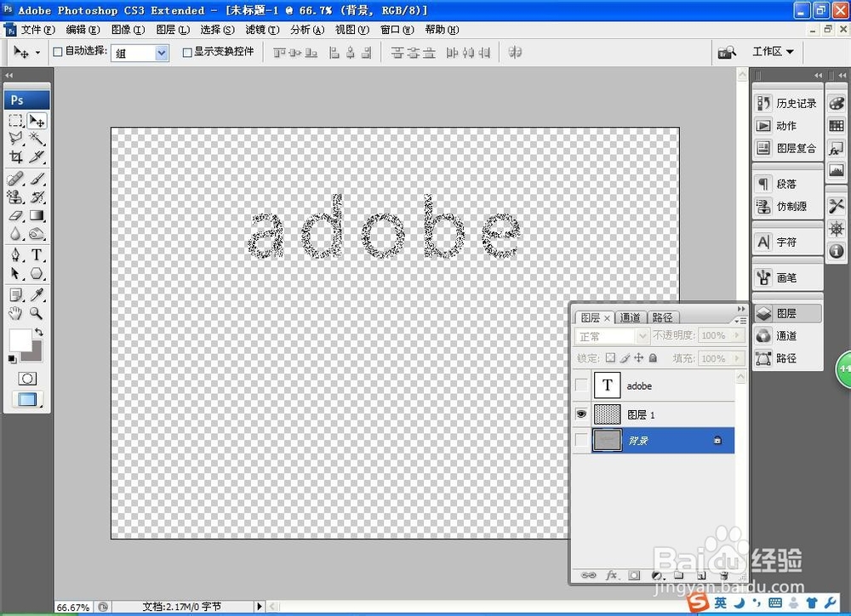Open the 动作 panel button

pos(787,125)
